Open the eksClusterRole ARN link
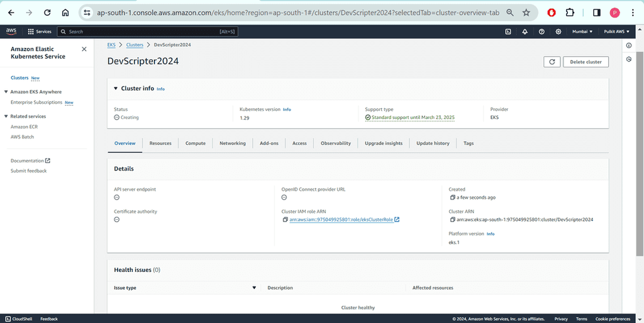The width and height of the screenshot is (644, 323). 344,220
